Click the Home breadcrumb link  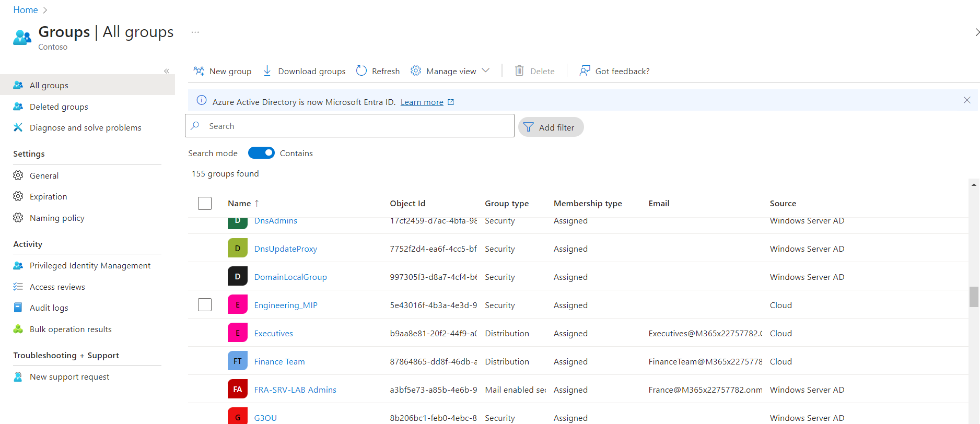click(26, 10)
